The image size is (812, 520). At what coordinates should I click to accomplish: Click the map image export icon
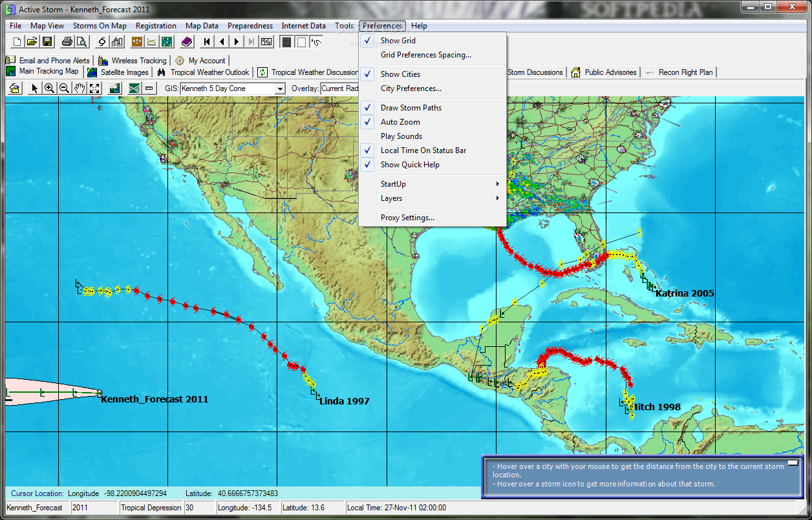coord(114,88)
